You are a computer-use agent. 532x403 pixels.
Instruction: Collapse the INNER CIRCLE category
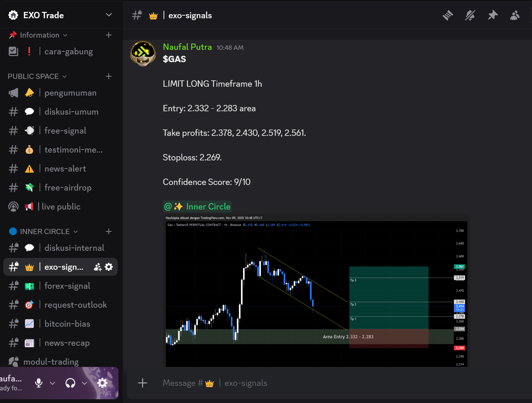45,231
